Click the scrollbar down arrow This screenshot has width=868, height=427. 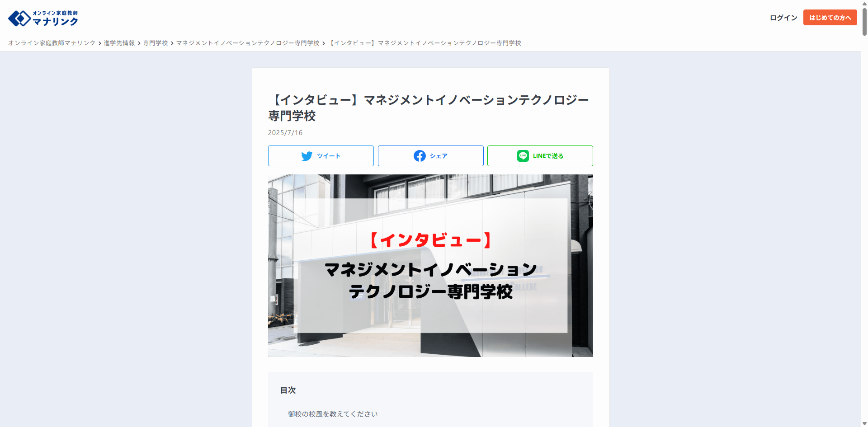tap(864, 423)
